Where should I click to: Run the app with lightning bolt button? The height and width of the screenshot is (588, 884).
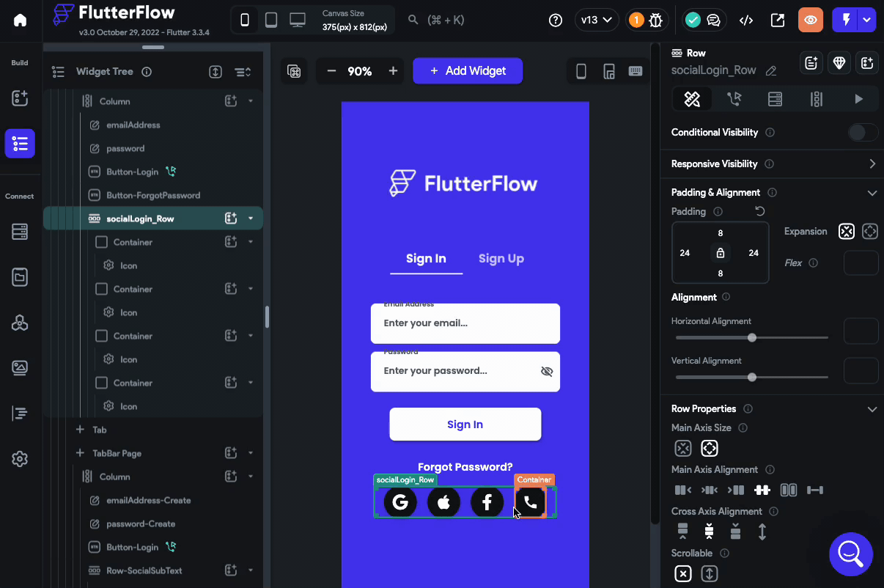click(846, 21)
